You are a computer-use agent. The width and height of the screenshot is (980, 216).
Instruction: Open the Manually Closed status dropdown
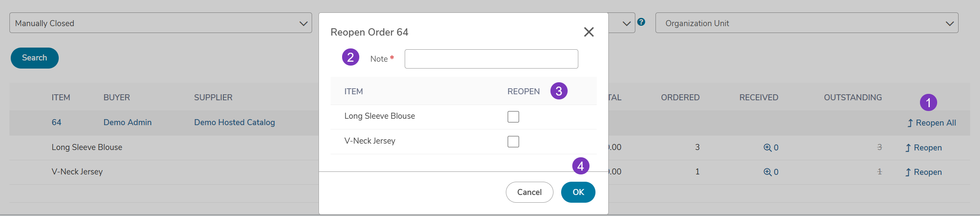pyautogui.click(x=161, y=23)
